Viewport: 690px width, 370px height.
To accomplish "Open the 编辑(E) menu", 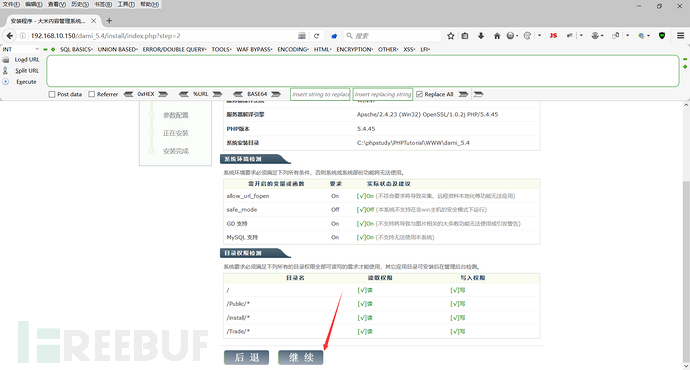I will pos(34,4).
